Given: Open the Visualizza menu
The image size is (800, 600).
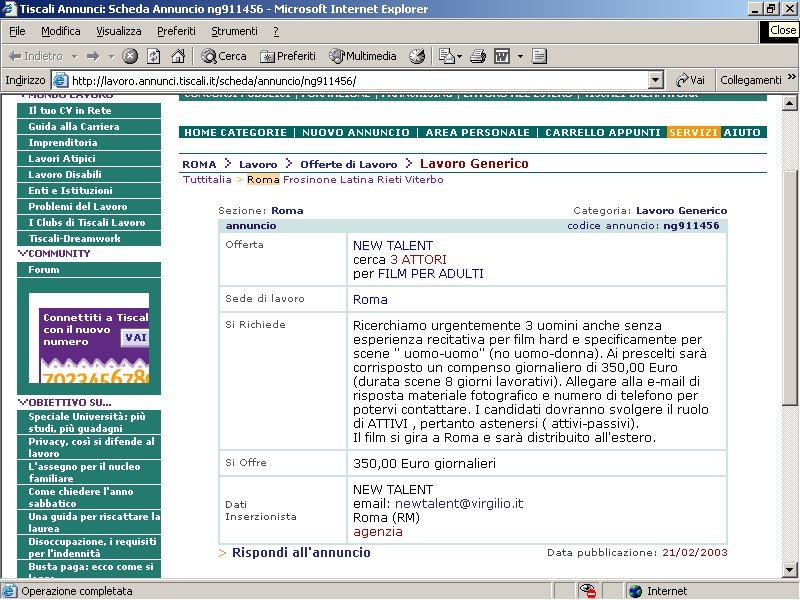Looking at the screenshot, I should coord(119,31).
